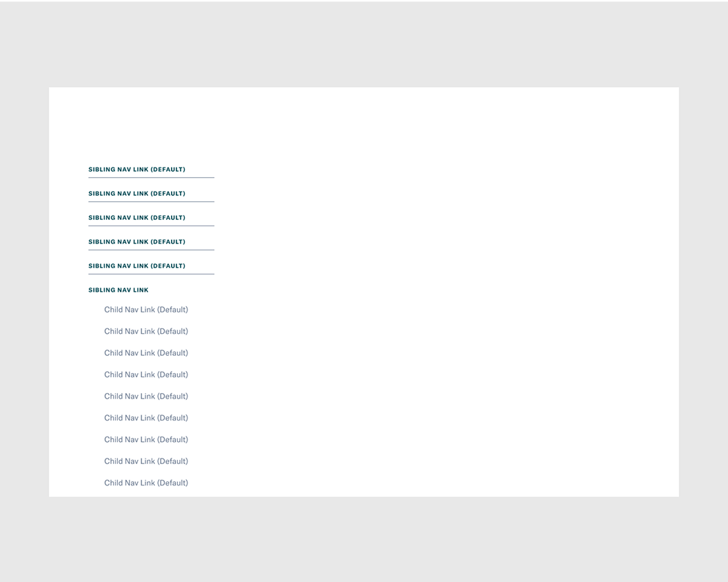Click the third Sibling Nav Link (Default)
728x582 pixels.
[136, 218]
